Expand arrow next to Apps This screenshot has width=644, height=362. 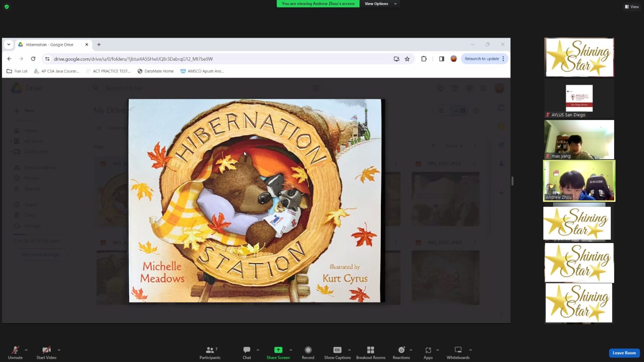coord(438,350)
